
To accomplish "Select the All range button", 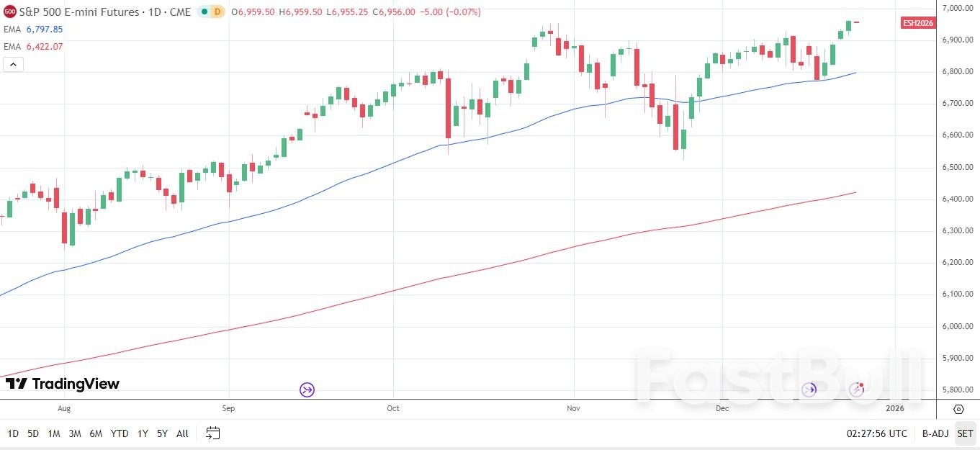I will click(x=182, y=433).
